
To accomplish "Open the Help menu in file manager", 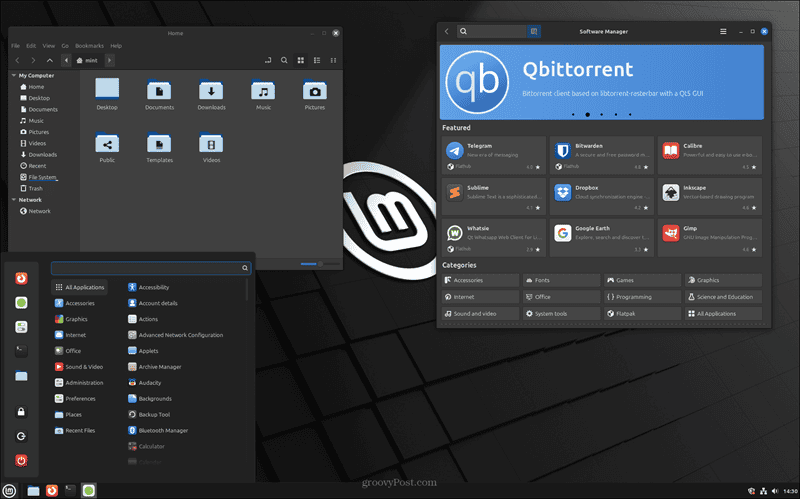I will coord(116,46).
